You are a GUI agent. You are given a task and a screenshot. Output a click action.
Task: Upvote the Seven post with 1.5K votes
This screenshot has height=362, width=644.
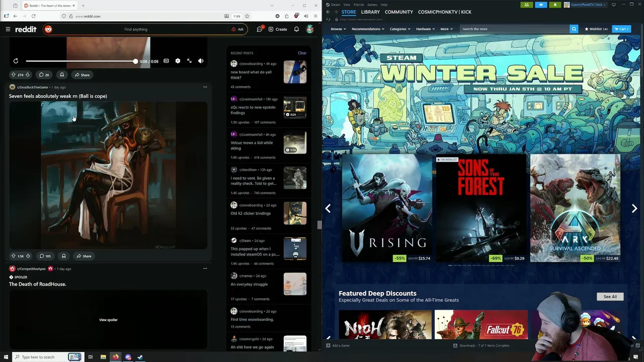pyautogui.click(x=14, y=256)
